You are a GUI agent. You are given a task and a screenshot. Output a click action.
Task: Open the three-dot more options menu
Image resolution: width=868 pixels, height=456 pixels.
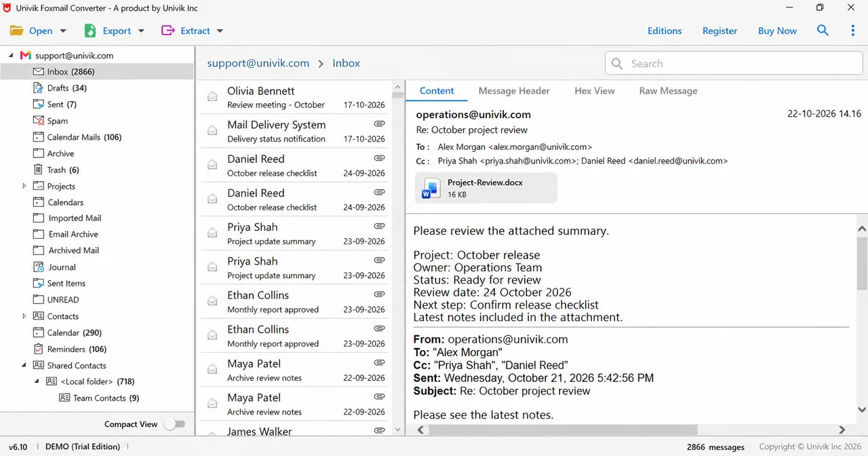click(x=853, y=31)
